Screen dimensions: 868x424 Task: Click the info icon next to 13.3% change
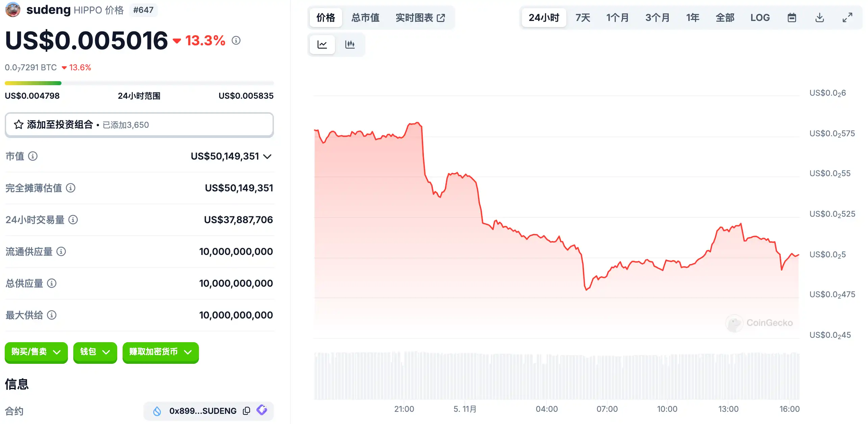[x=236, y=41]
